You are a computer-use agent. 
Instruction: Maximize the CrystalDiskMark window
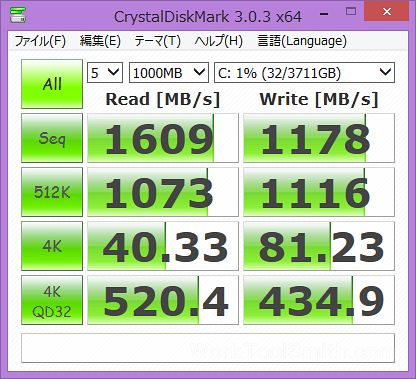(351, 12)
